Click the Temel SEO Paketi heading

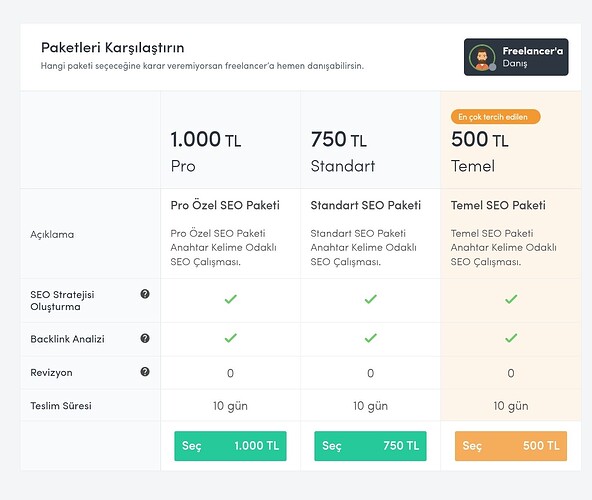pyautogui.click(x=498, y=205)
